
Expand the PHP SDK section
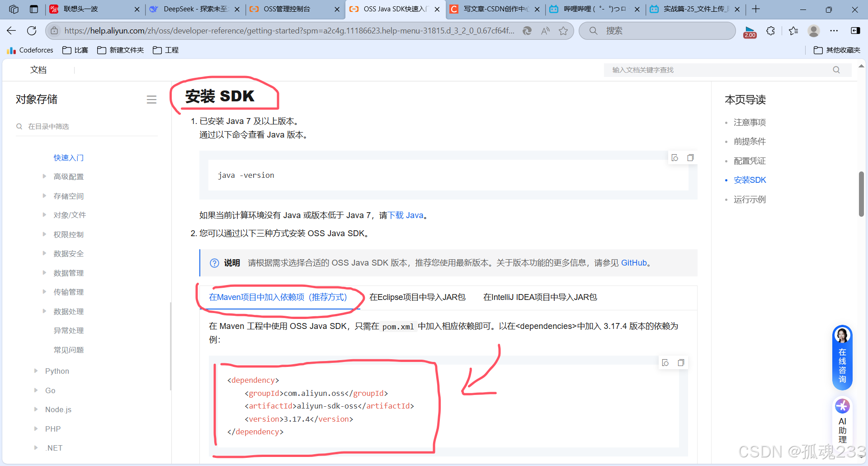[36, 429]
